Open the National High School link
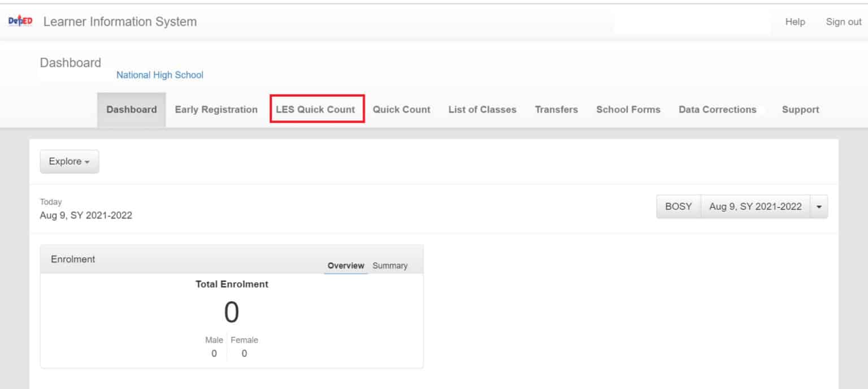868x389 pixels. coord(159,75)
